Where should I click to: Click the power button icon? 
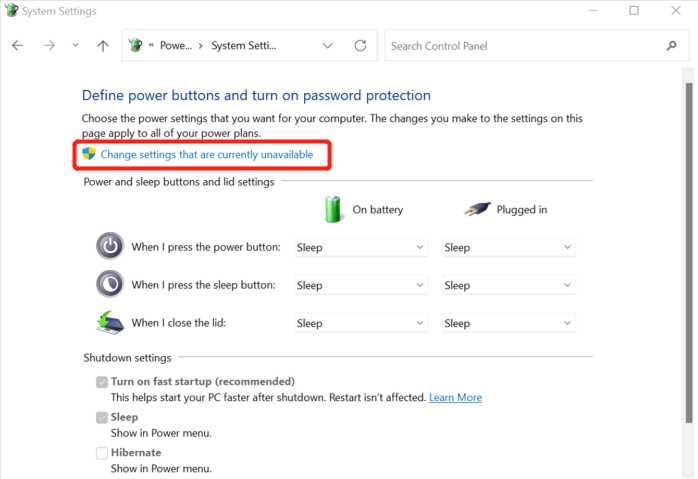tap(110, 247)
